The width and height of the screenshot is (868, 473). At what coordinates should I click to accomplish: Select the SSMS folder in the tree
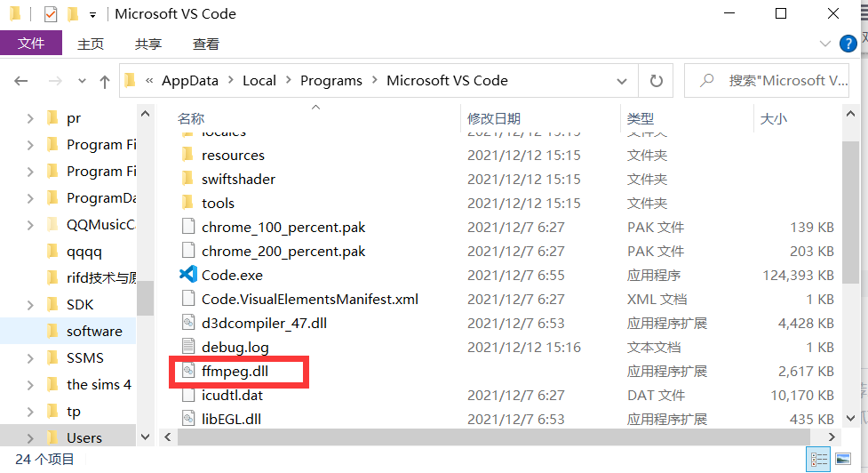click(x=76, y=358)
